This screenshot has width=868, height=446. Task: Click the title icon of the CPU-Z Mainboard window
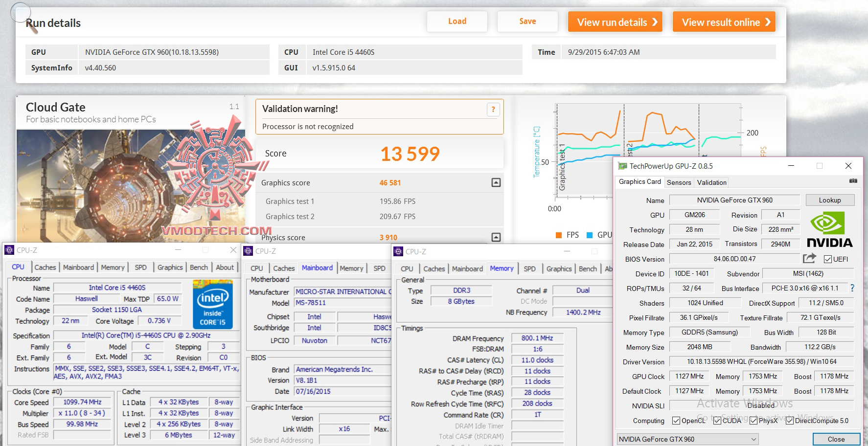click(x=248, y=251)
